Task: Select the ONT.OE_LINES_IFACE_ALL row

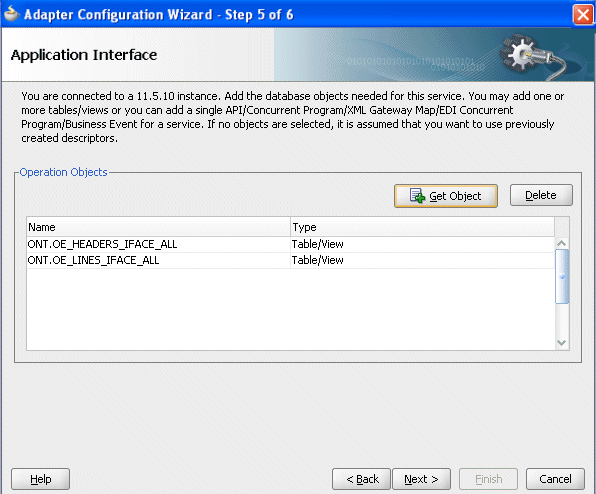Action: (290, 260)
